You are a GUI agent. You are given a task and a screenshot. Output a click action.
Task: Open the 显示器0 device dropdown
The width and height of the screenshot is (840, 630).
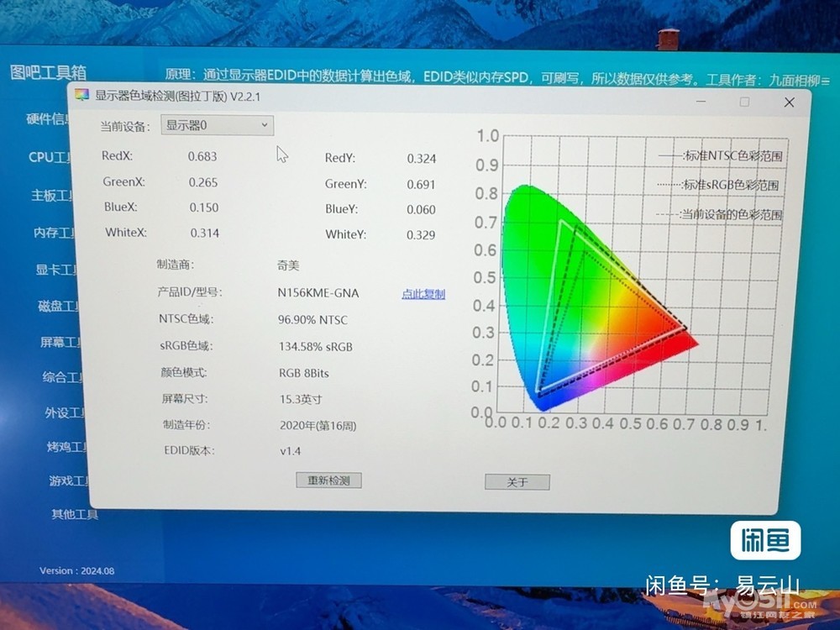click(217, 125)
